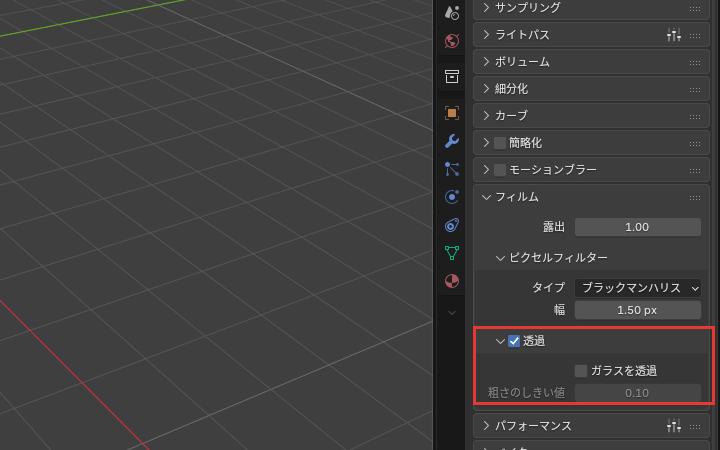The width and height of the screenshot is (720, 450).
Task: Expand the モーションブラー panel arrow
Action: click(x=486, y=170)
